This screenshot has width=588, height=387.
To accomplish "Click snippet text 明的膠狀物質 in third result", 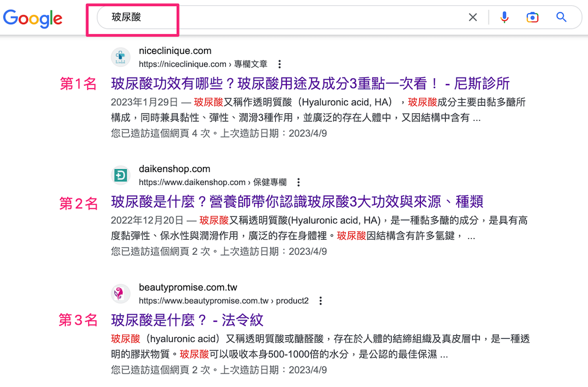I will coord(141,354).
